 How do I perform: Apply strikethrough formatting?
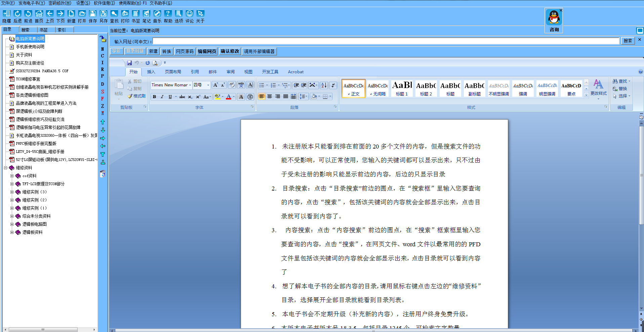point(182,97)
